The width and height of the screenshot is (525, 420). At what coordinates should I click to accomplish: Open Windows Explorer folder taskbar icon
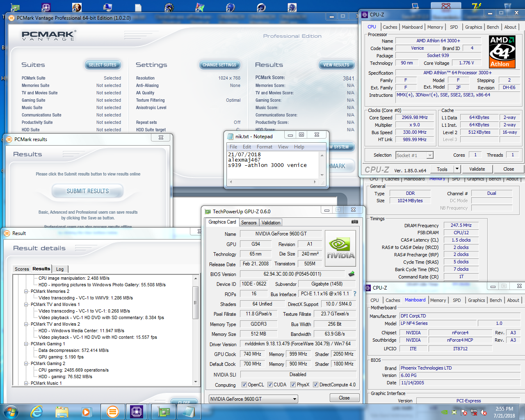62,411
